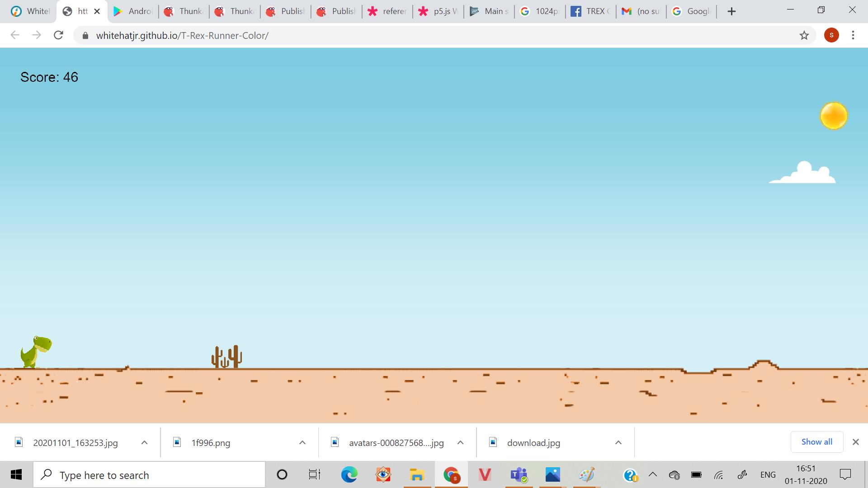Click the Get Help question mark icon

[631, 475]
